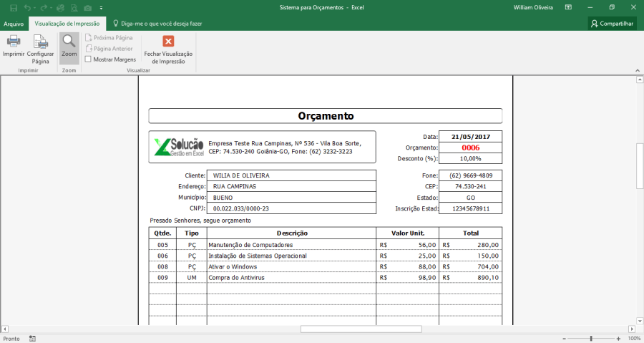
Task: Click camera icon in quick access toolbar
Action: point(87,8)
